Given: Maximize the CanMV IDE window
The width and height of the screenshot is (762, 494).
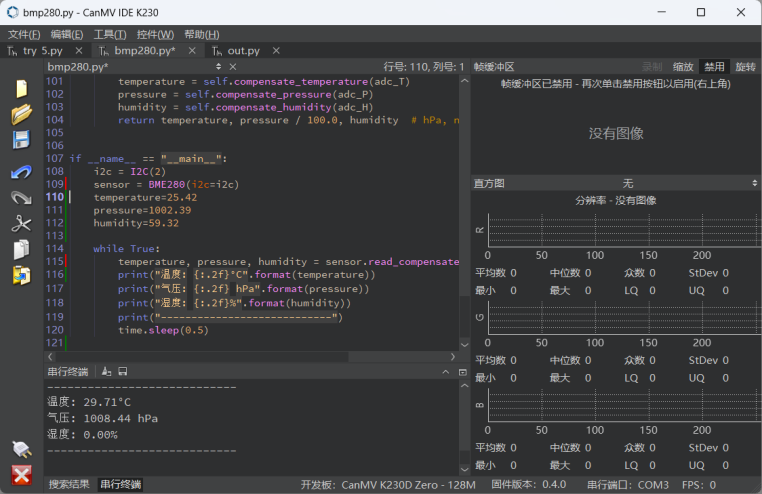Looking at the screenshot, I should (701, 12).
